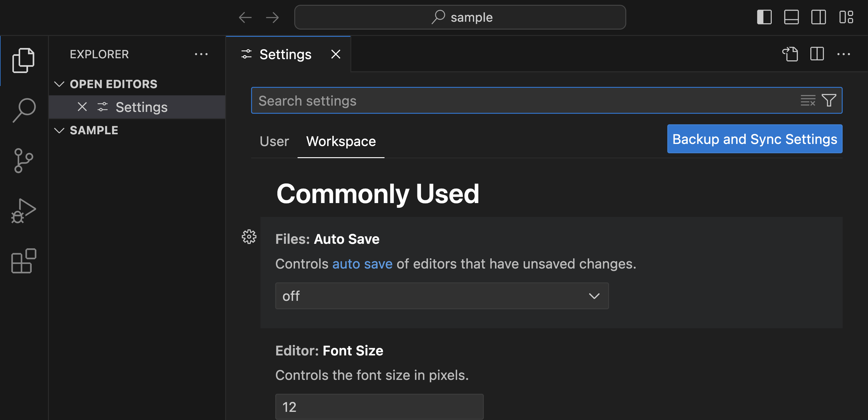
Task: Open the Auto Save dropdown set to off
Action: coord(442,296)
